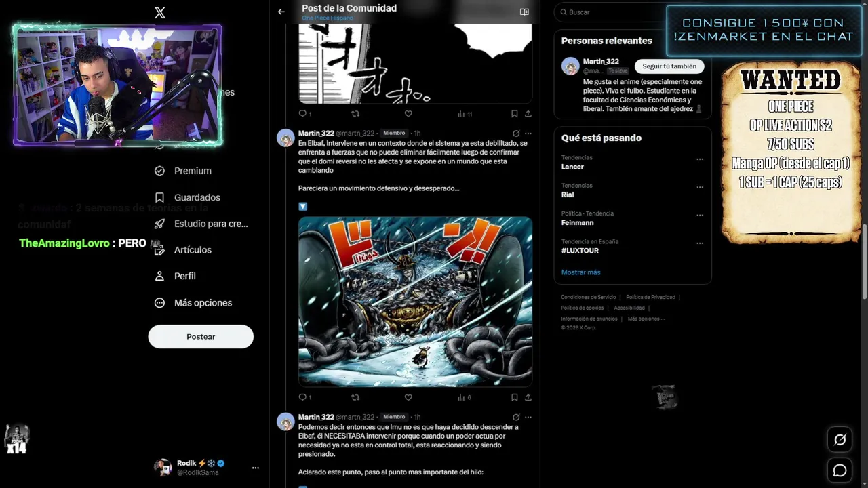Like the 'En Elbaf' post
The height and width of the screenshot is (488, 868).
(x=408, y=397)
